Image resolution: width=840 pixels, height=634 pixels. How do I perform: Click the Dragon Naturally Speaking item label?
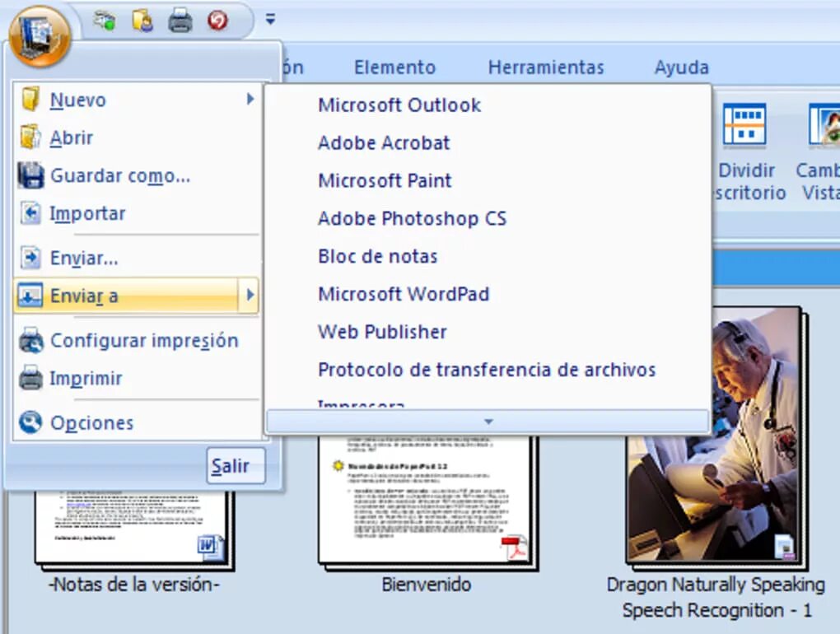[716, 597]
